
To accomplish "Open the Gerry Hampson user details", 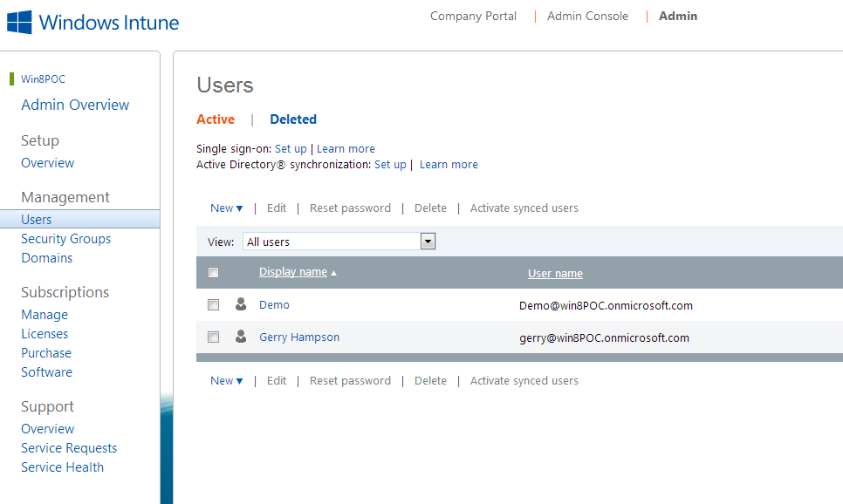I will [298, 337].
